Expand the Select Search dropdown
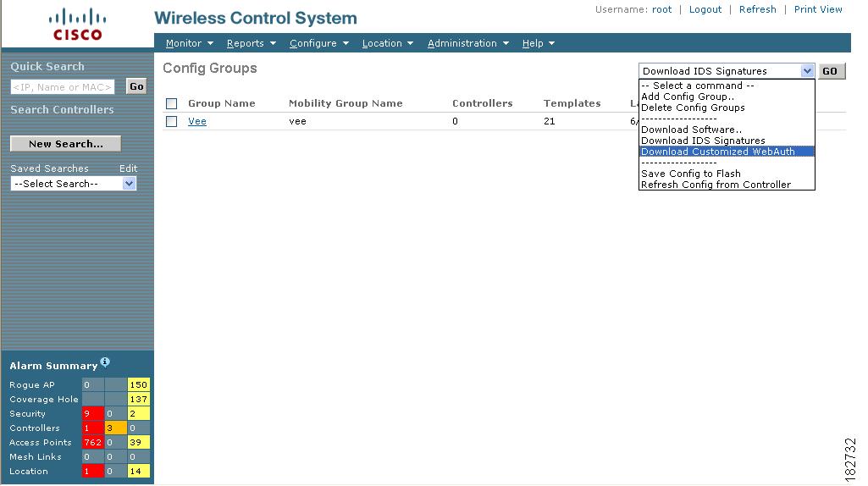 click(129, 184)
